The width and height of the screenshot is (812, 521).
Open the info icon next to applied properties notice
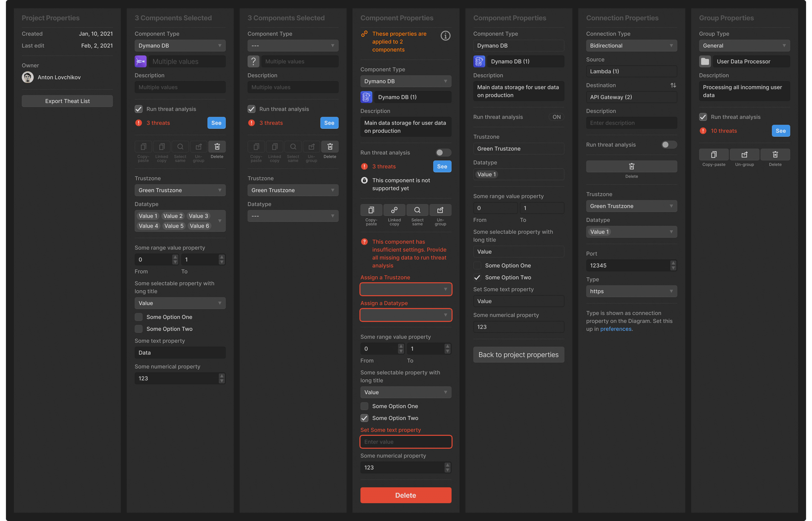(445, 36)
